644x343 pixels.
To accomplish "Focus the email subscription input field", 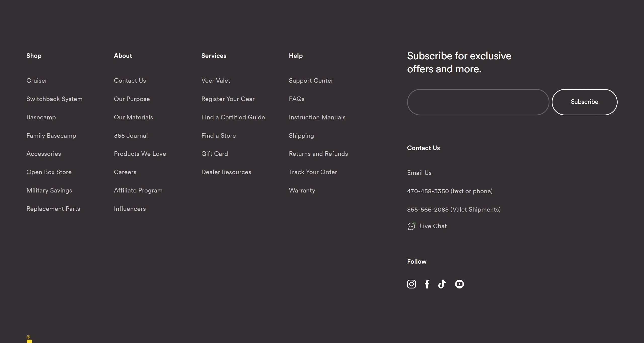I will (478, 102).
